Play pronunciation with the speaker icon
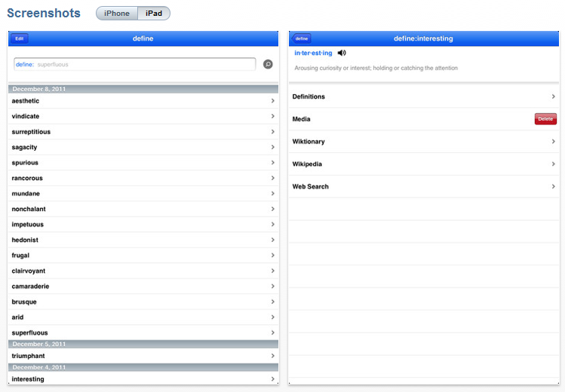The height and width of the screenshot is (392, 565). [342, 53]
